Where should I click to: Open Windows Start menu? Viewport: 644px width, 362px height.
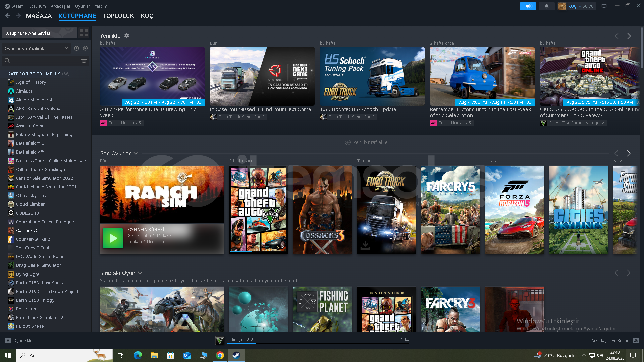(x=8, y=355)
